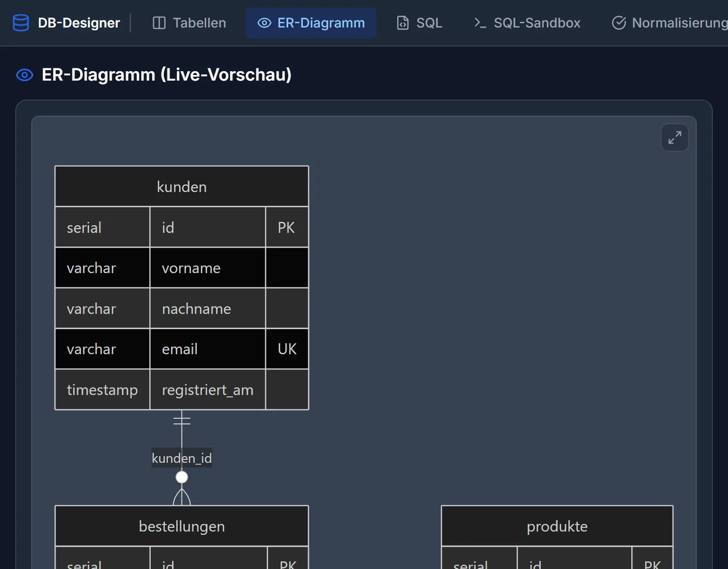Click the kunden_id relationship label
Image resolution: width=728 pixels, height=569 pixels.
point(182,458)
